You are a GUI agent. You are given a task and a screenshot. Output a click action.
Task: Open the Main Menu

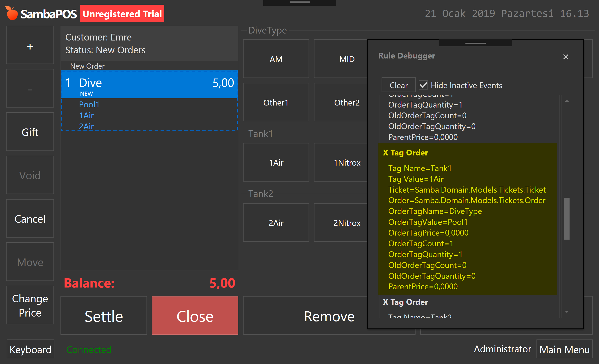[x=564, y=349]
